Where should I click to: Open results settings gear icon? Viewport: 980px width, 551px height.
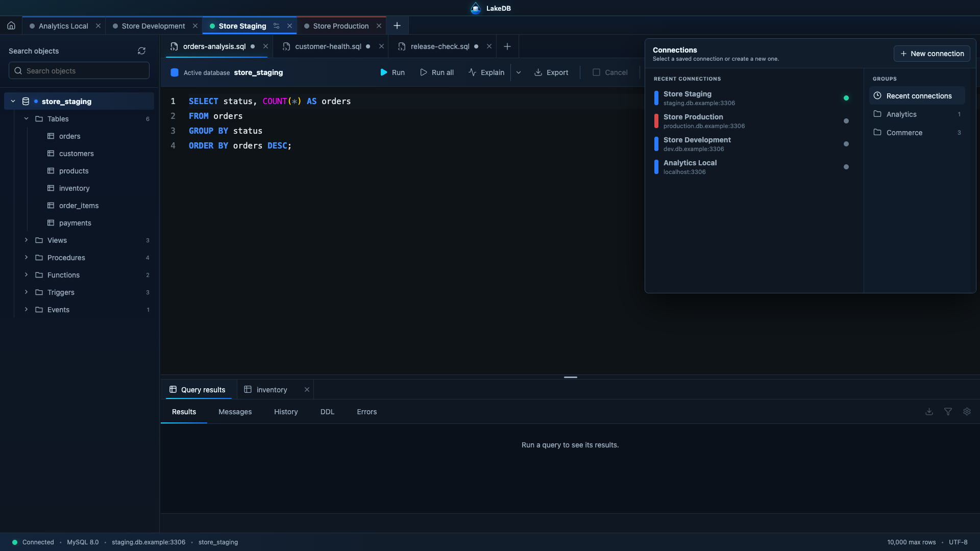pyautogui.click(x=967, y=412)
